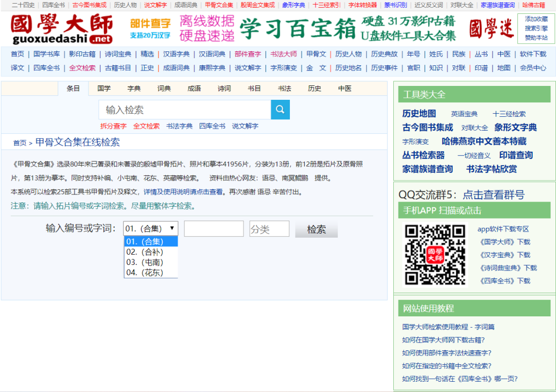Click 点击查看群号 for QQ交流群5

tap(493, 195)
